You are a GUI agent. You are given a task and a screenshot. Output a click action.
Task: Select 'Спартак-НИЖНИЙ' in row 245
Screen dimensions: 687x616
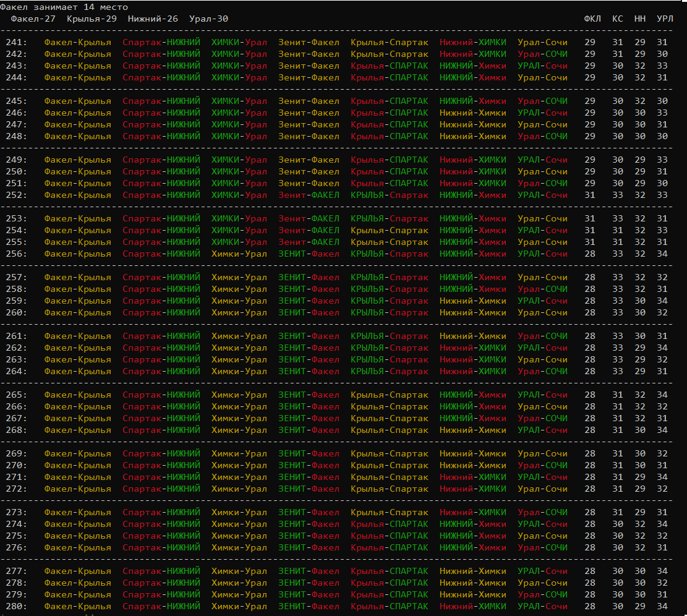(x=161, y=101)
